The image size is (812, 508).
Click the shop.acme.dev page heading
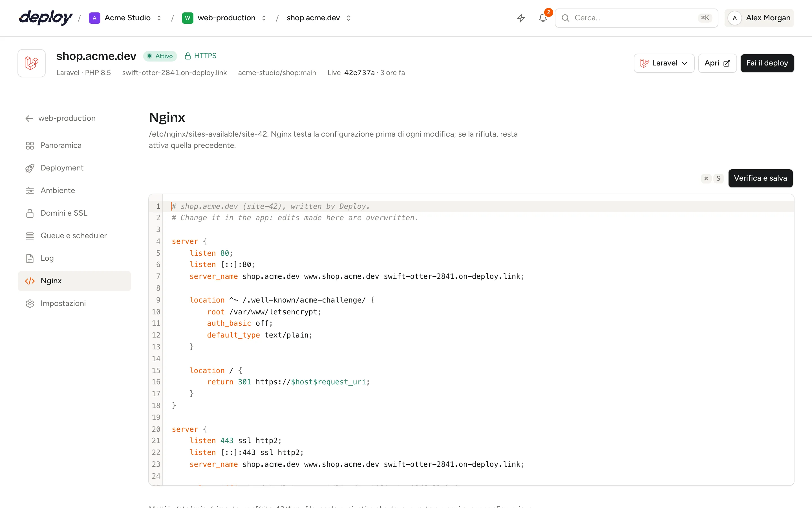coord(96,56)
